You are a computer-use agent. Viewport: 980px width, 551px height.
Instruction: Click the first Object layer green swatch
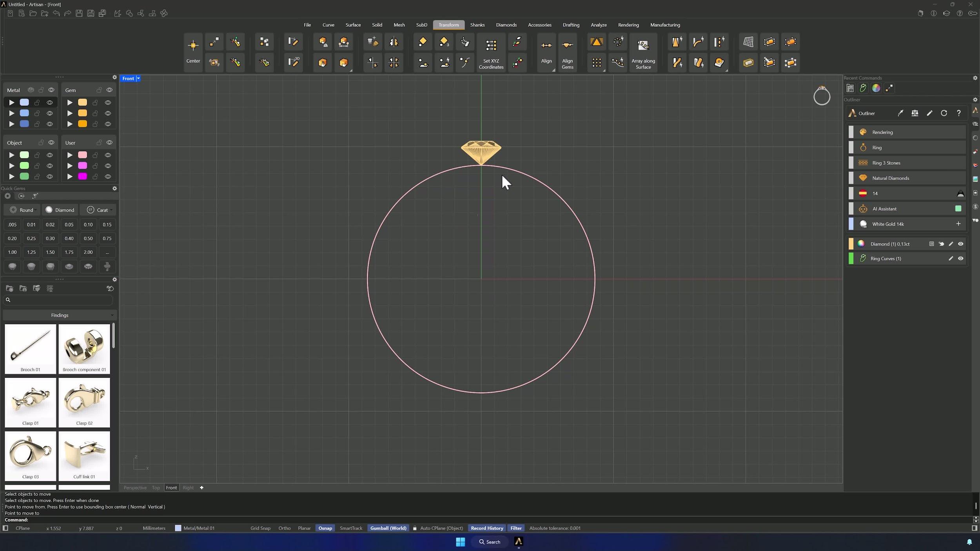[x=24, y=155]
